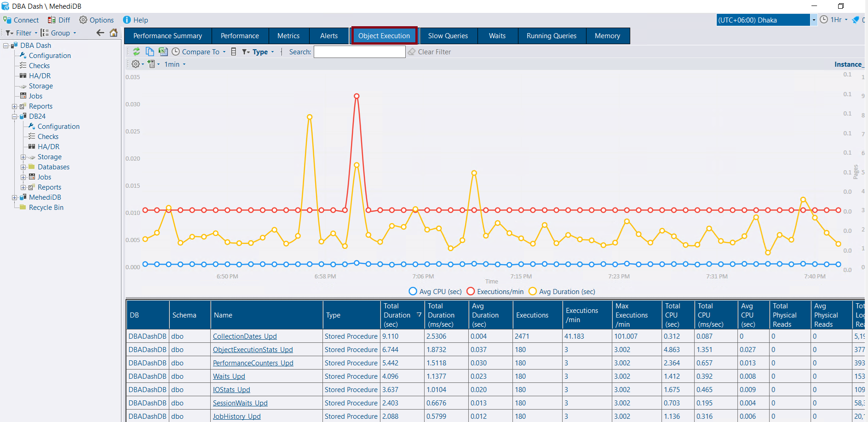This screenshot has height=422, width=868.
Task: Open the CollectionDates_Upd procedure link
Action: pyautogui.click(x=245, y=336)
